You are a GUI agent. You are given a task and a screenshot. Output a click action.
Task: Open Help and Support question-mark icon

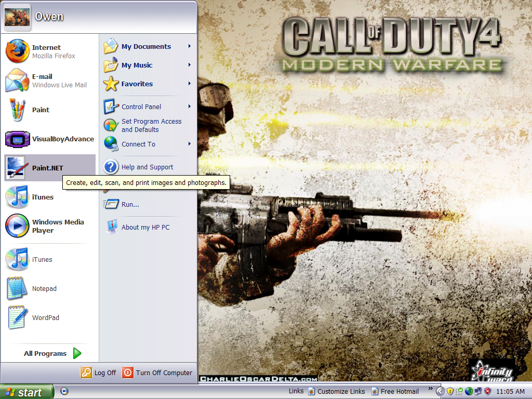coord(111,167)
